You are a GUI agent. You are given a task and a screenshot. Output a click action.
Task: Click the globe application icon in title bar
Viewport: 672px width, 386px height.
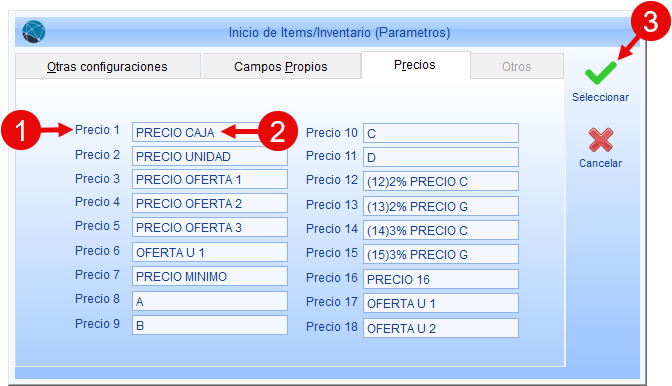point(34,32)
